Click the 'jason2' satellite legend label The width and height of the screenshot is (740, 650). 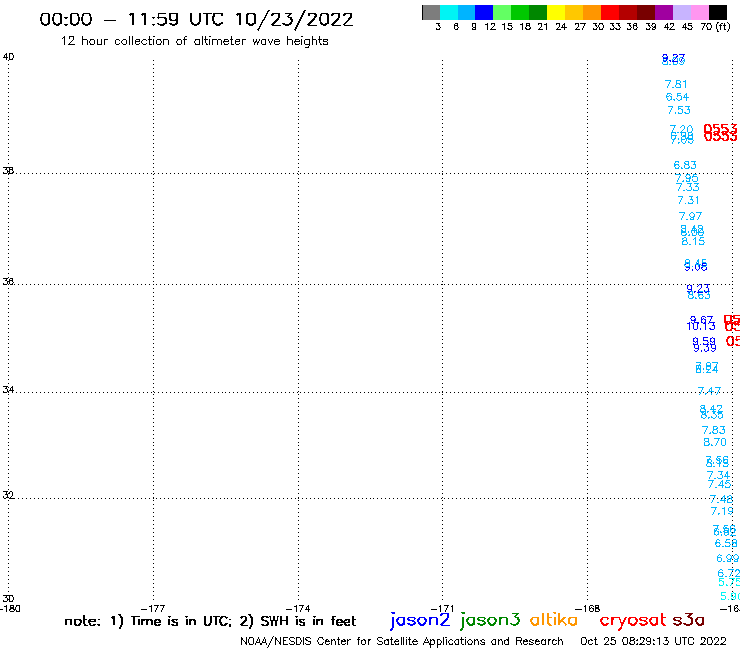click(420, 620)
